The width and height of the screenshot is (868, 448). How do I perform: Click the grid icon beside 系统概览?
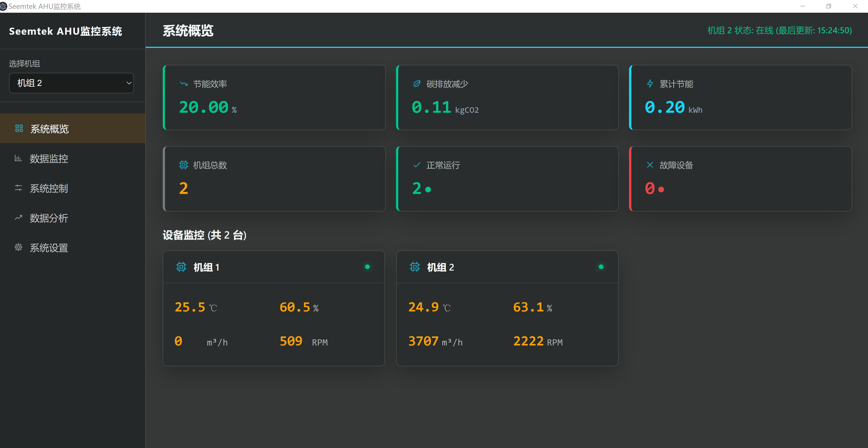(x=19, y=128)
